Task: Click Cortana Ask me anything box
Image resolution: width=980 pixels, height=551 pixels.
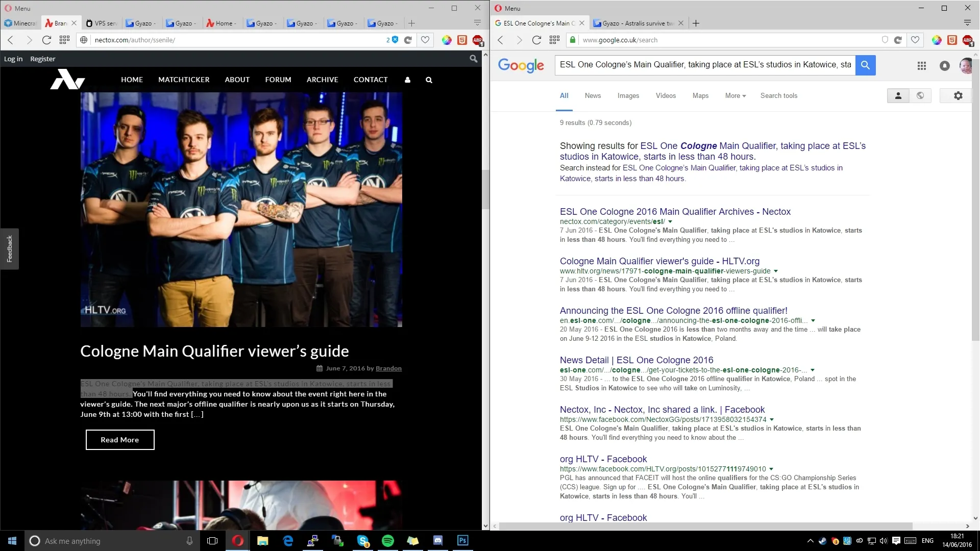Action: pos(112,541)
